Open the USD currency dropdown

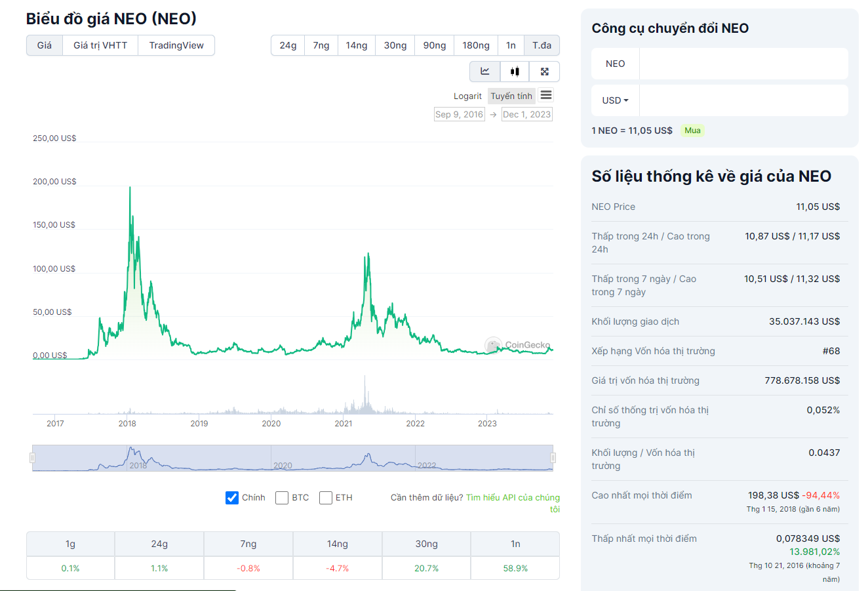pos(615,100)
